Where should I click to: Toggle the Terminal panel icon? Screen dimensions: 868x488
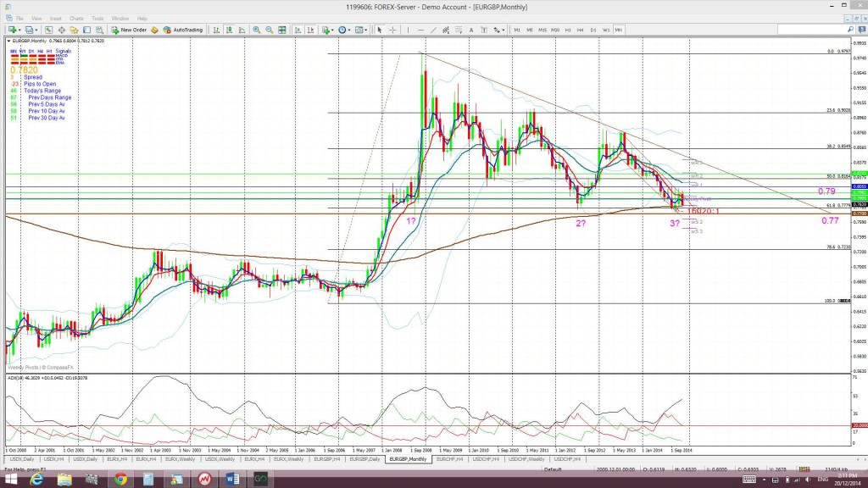(x=87, y=30)
